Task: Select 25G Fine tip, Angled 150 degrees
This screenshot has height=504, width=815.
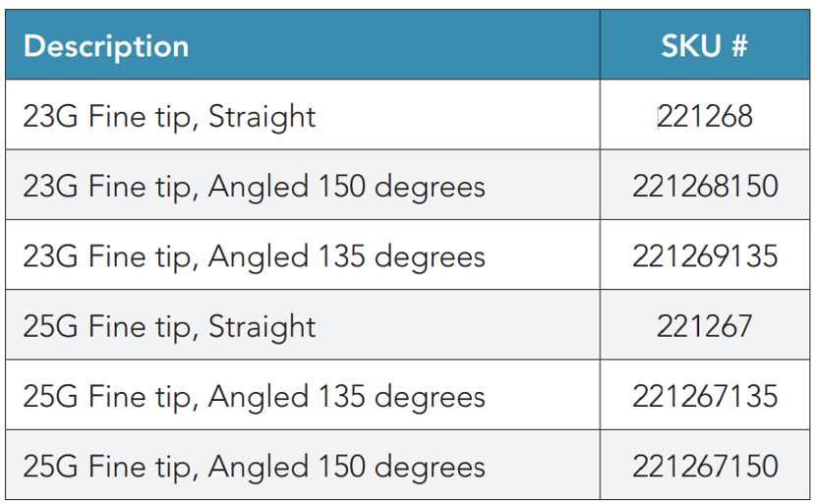Action: pos(254,467)
